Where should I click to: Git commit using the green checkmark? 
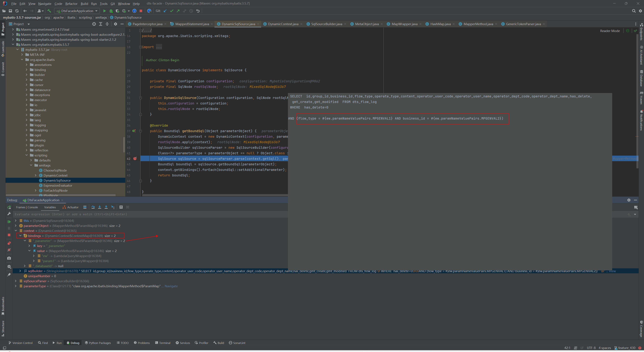point(172,11)
